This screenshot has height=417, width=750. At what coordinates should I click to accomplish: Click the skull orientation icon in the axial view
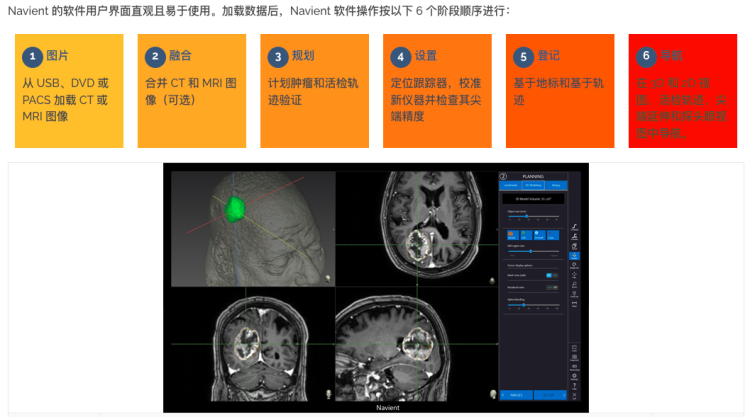(492, 281)
